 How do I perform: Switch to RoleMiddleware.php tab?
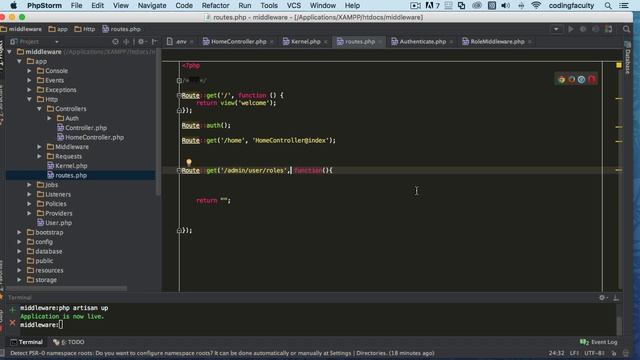[497, 42]
